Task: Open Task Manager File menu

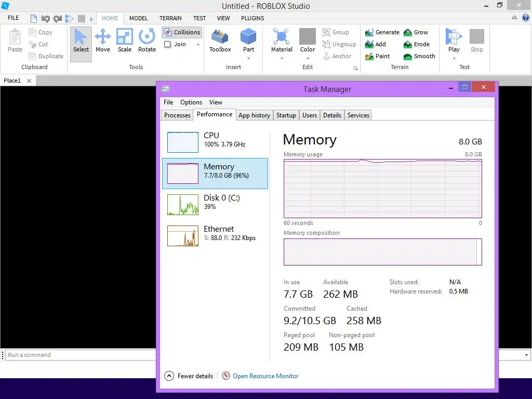Action: (168, 102)
